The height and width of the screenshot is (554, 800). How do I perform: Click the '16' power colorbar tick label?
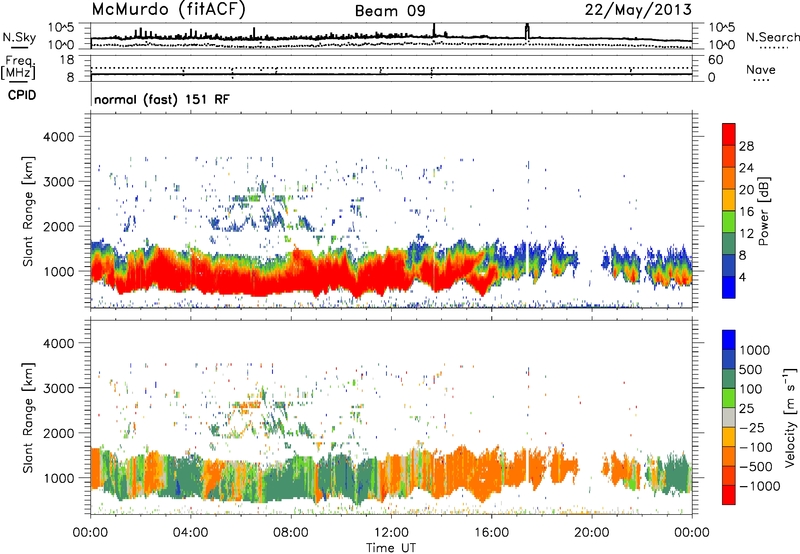point(746,212)
